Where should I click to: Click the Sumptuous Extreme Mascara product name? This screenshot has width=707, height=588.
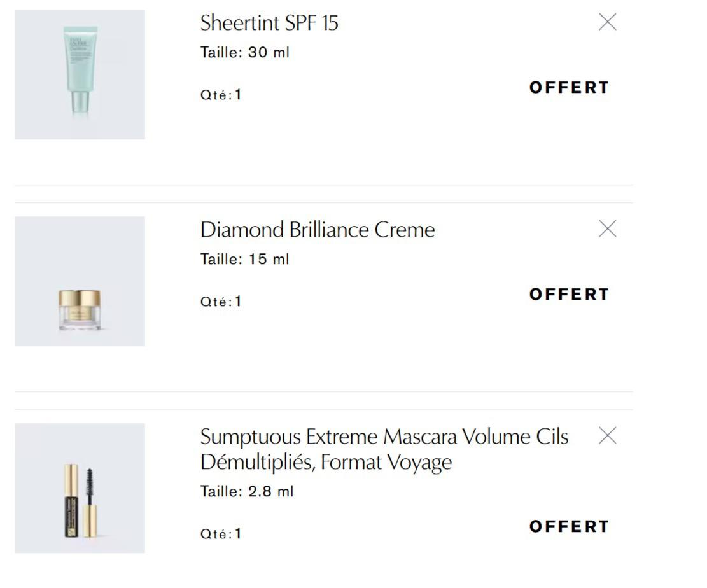click(384, 449)
